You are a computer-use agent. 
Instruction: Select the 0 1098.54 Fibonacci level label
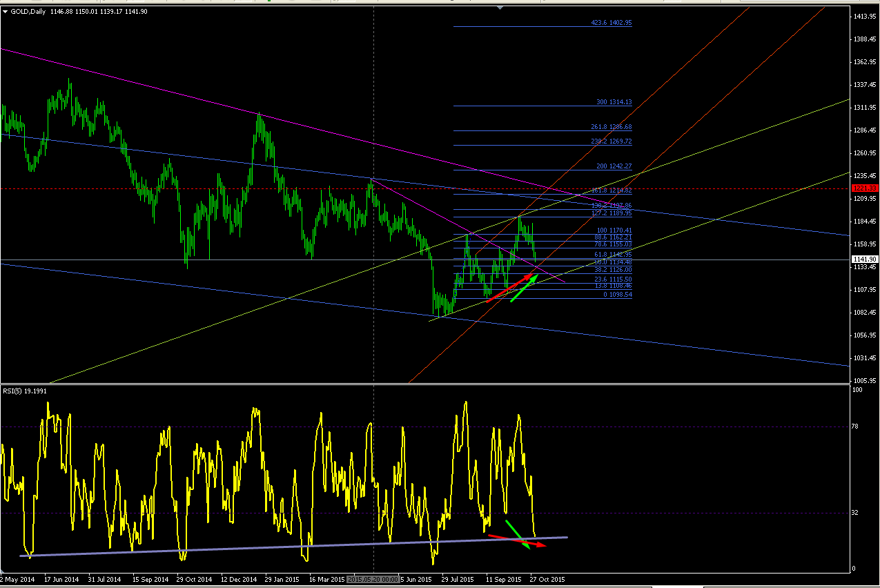tap(617, 295)
